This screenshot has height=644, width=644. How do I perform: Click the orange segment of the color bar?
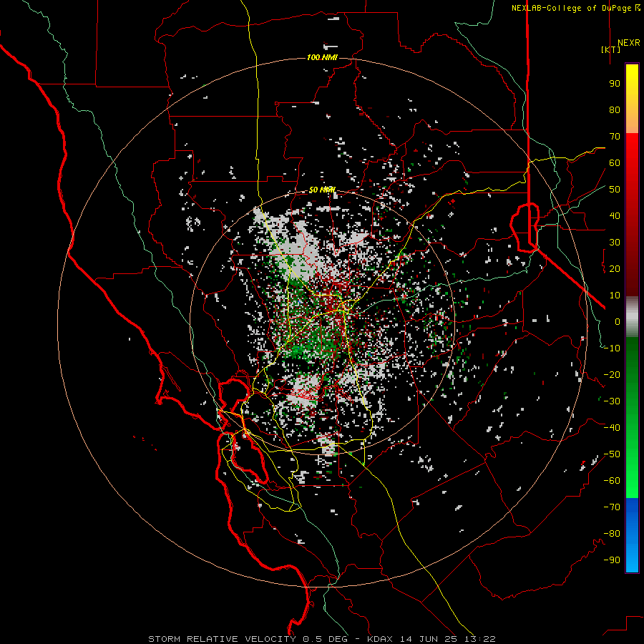(x=632, y=119)
